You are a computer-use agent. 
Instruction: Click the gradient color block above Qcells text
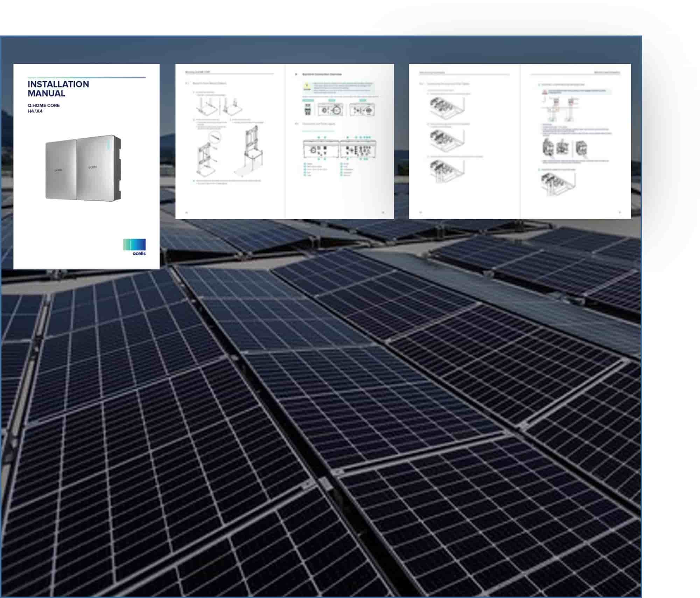coord(134,244)
